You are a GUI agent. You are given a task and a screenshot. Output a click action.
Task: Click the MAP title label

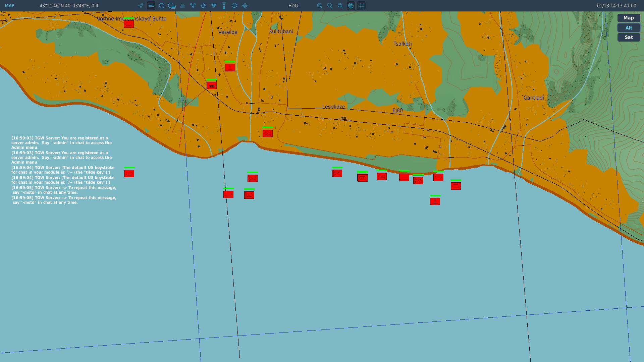coord(10,6)
